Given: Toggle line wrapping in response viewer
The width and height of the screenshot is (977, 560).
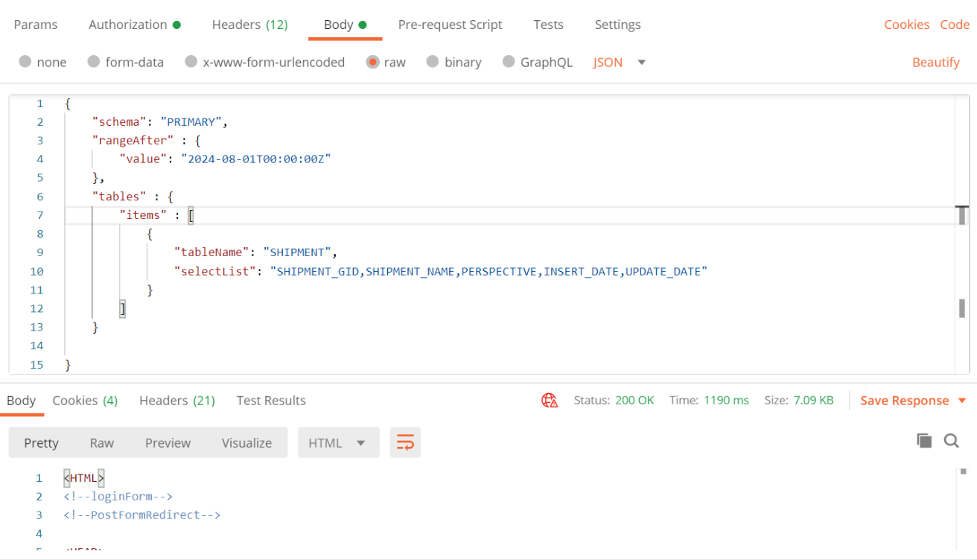Looking at the screenshot, I should click(x=405, y=441).
